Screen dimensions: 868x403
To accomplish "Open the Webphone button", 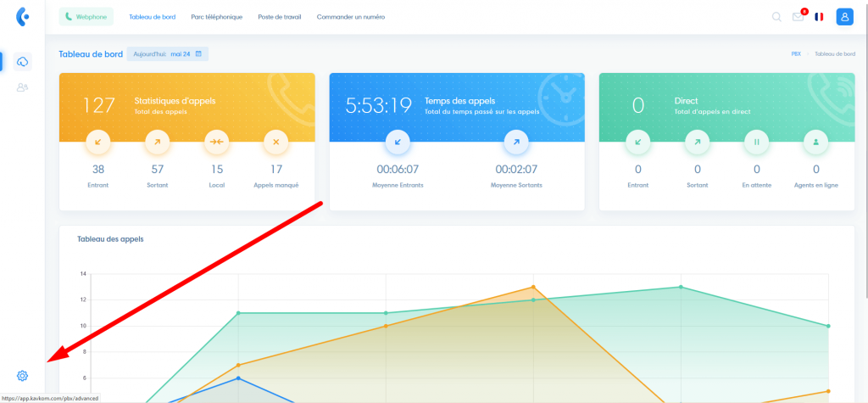I will (86, 17).
